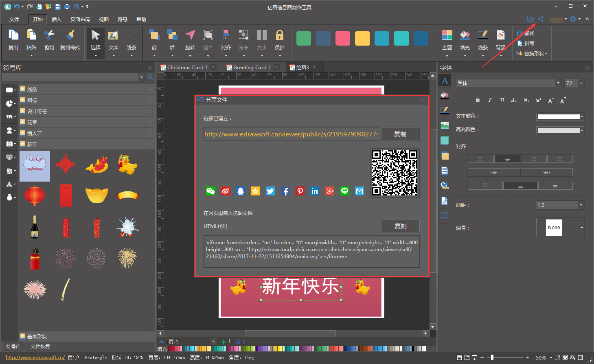Set text alignment to justify
This screenshot has width=594, height=364.
point(560,159)
